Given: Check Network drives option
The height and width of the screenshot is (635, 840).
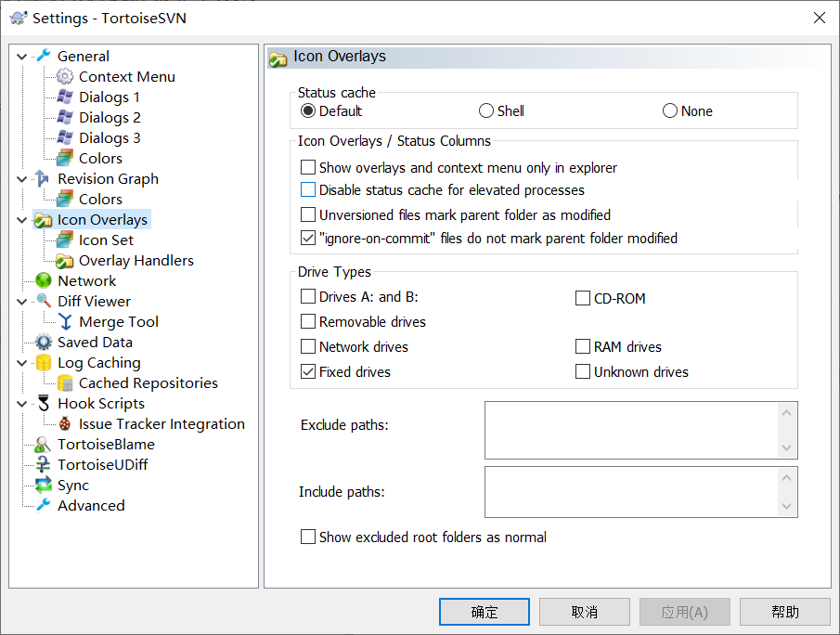Looking at the screenshot, I should pyautogui.click(x=308, y=346).
